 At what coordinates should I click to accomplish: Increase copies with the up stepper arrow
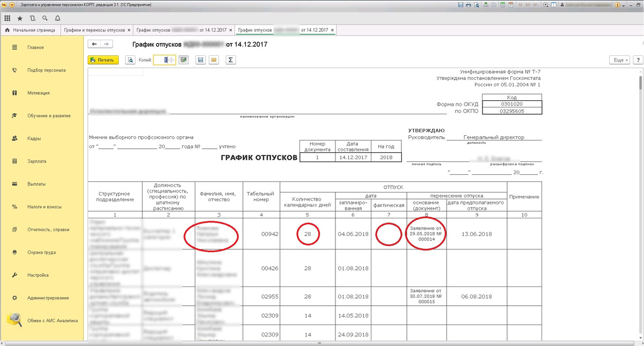(172, 58)
